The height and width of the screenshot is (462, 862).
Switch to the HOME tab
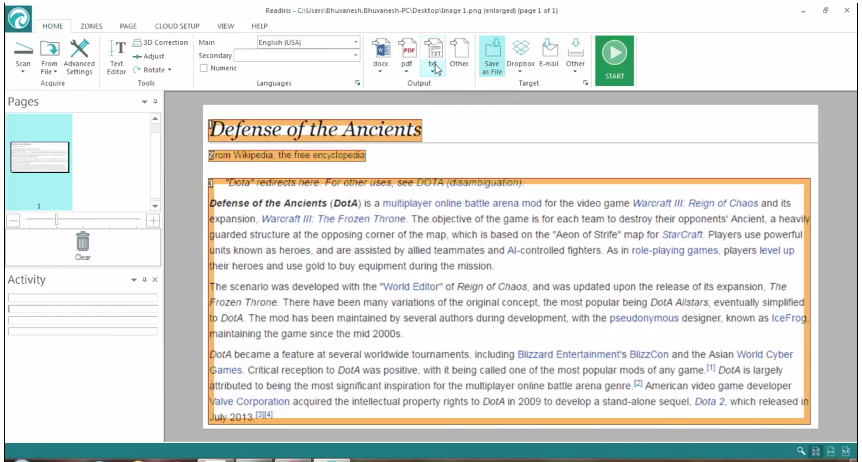pyautogui.click(x=53, y=26)
